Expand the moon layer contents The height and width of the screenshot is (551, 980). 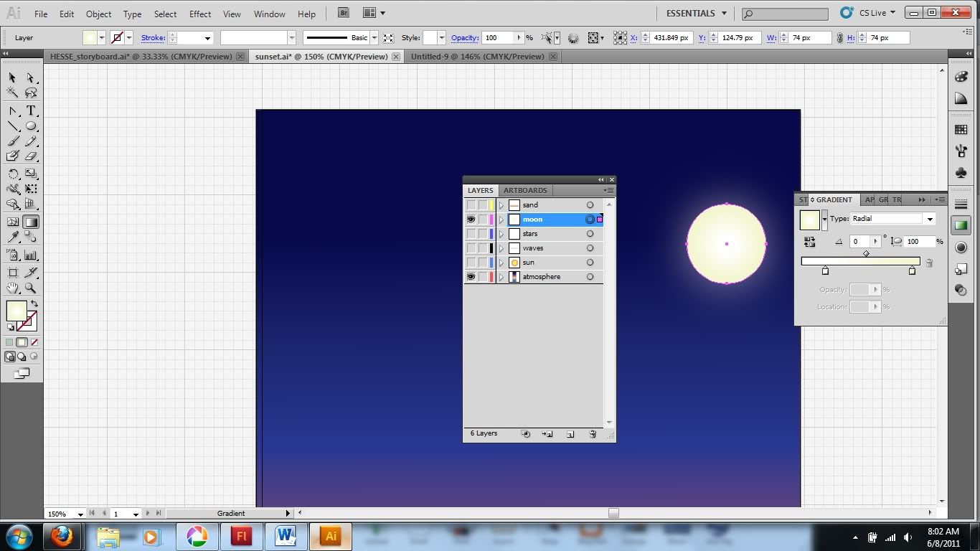(x=501, y=220)
